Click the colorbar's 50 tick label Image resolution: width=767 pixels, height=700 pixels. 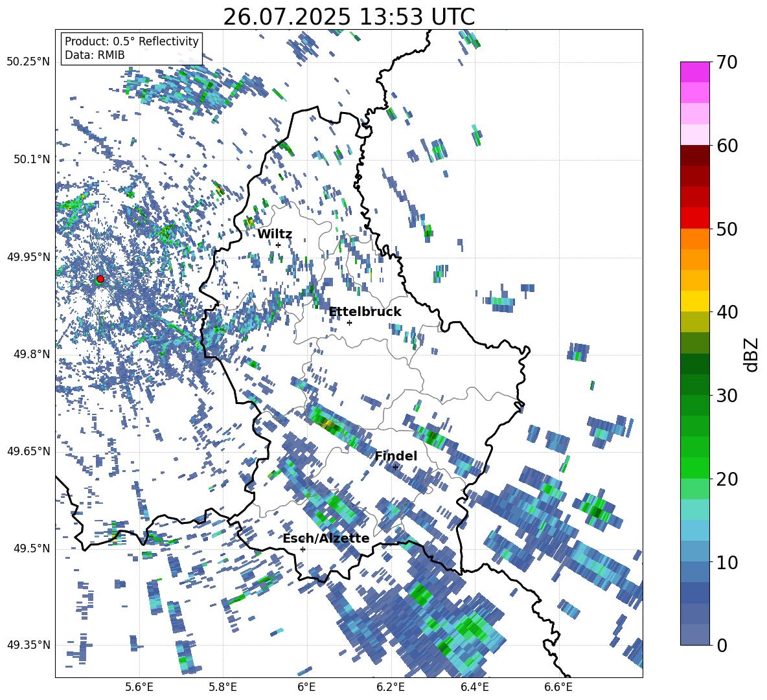pos(726,229)
